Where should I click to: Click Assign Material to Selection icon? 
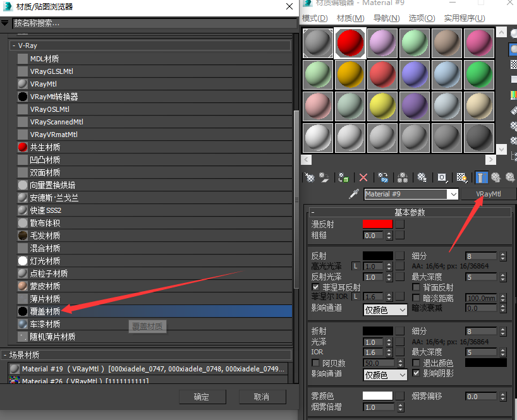tap(343, 177)
